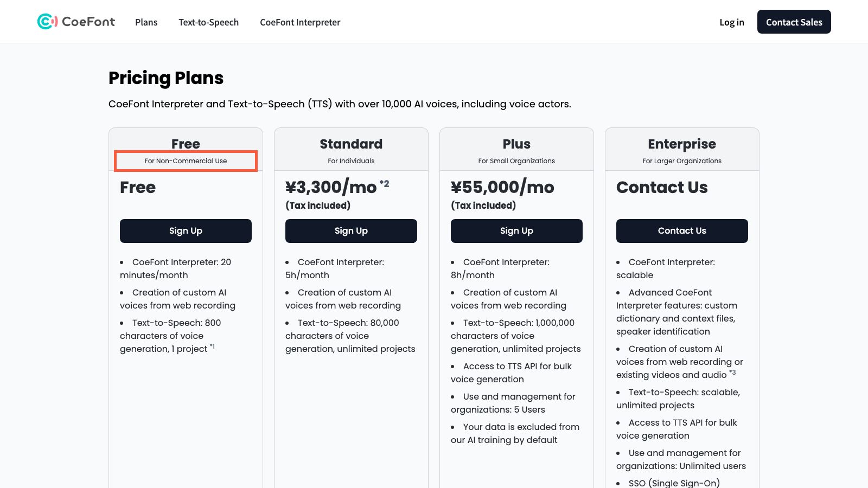Click 'SSO (Single Sign-On)' bullet text
The width and height of the screenshot is (868, 488).
click(674, 483)
